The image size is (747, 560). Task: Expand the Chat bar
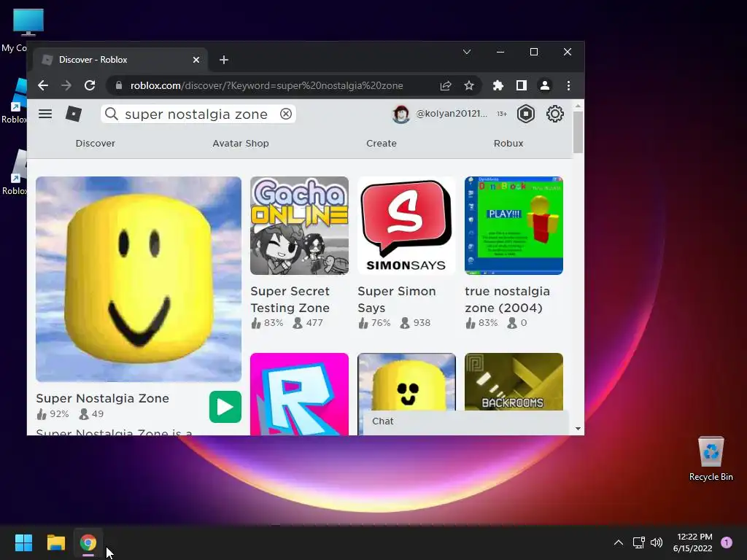(466, 421)
